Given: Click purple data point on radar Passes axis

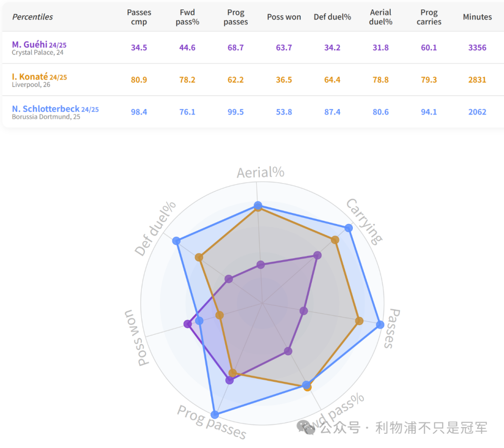Looking at the screenshot, I should (x=303, y=311).
